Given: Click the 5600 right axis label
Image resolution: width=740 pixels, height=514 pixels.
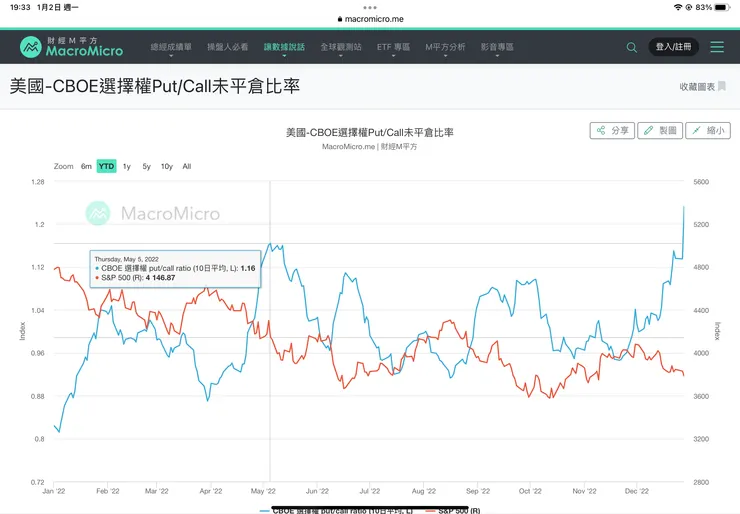Looking at the screenshot, I should point(701,182).
